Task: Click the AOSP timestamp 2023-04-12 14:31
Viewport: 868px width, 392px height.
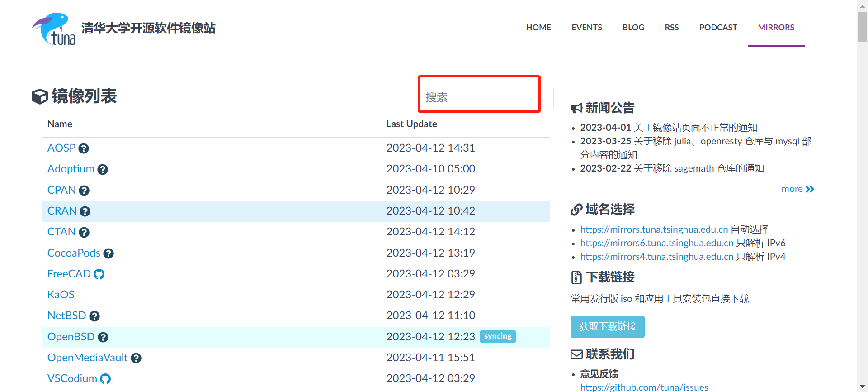Action: pos(430,148)
